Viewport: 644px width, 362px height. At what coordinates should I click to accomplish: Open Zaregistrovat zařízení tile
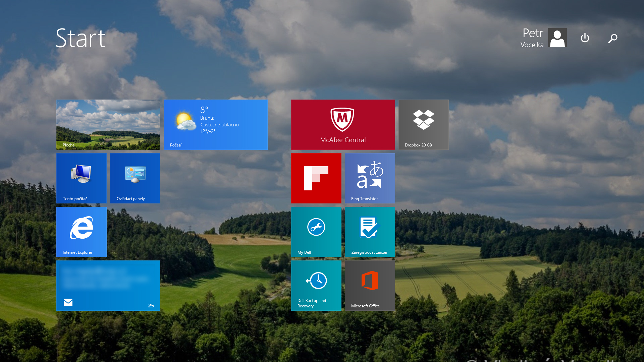370,232
